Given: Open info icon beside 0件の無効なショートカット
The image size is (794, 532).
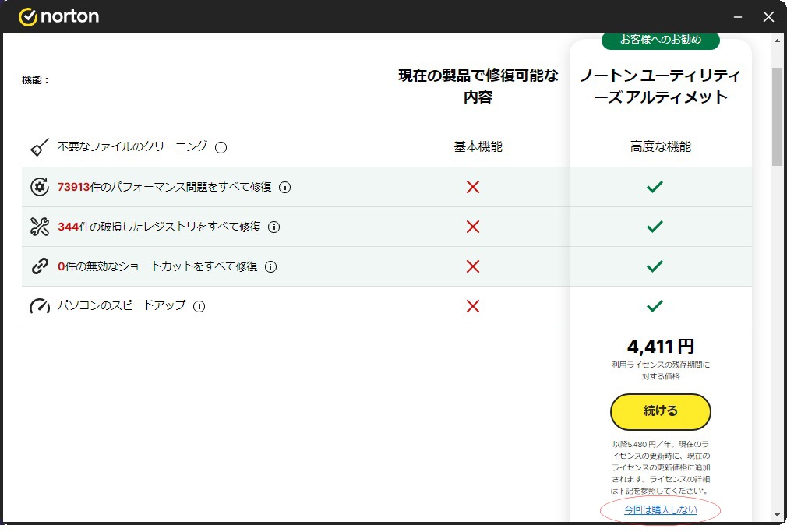Looking at the screenshot, I should tap(271, 266).
